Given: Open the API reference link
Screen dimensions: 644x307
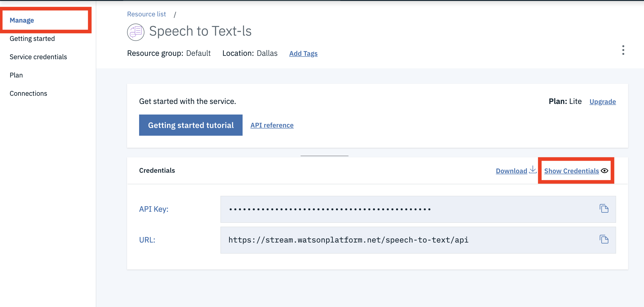Looking at the screenshot, I should coord(272,125).
